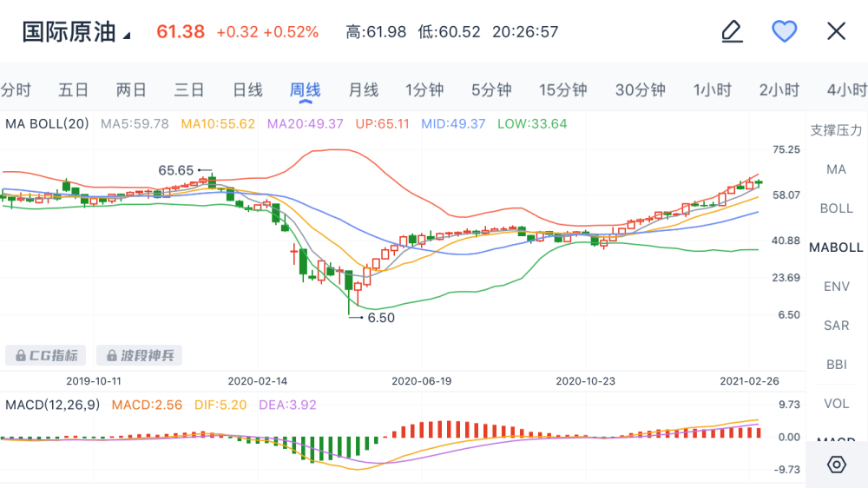
Task: Click the current price 61.38
Action: click(x=181, y=31)
